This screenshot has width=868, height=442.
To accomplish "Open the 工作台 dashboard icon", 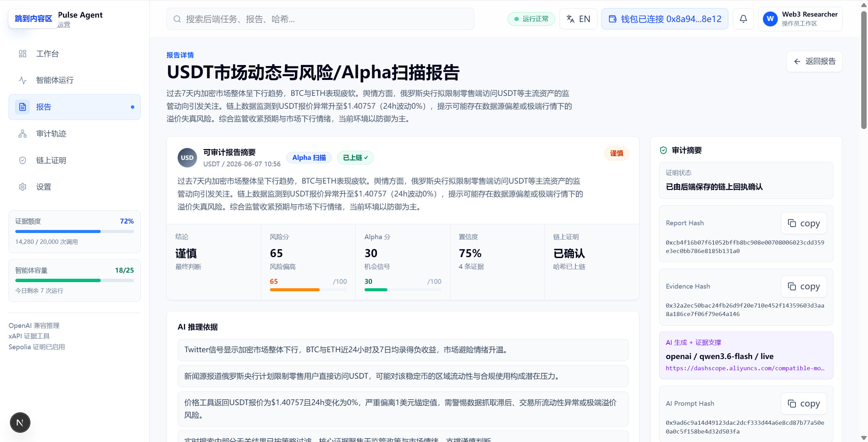I will click(22, 54).
